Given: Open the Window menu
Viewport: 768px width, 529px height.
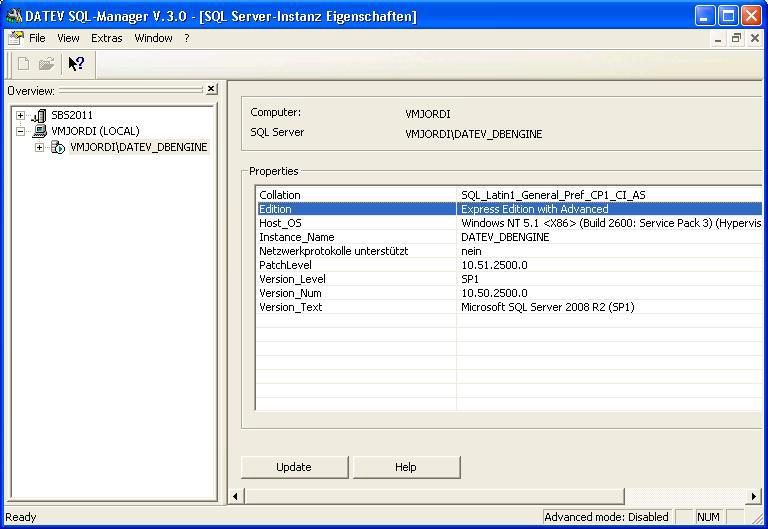Looking at the screenshot, I should [153, 38].
